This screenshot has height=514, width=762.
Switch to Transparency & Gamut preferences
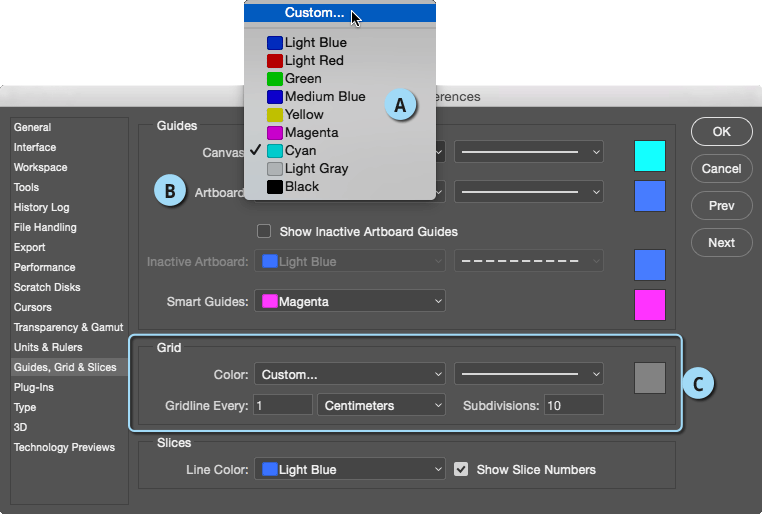(69, 327)
